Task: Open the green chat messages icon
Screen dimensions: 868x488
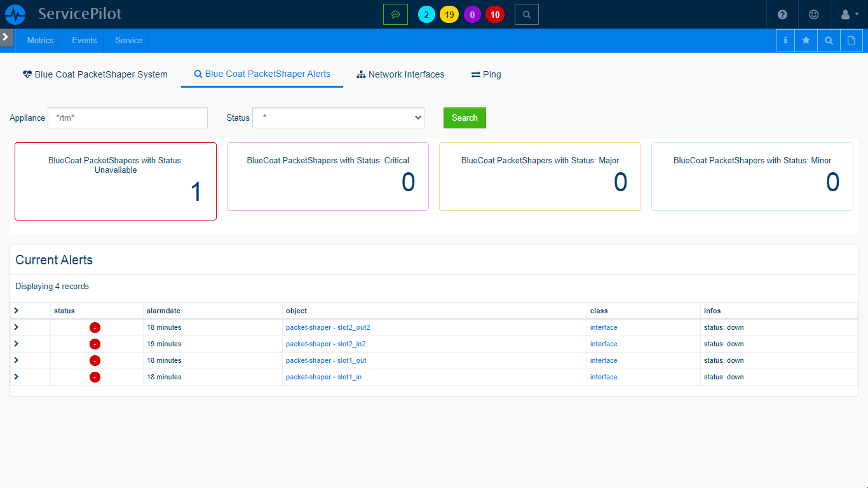Action: click(395, 15)
